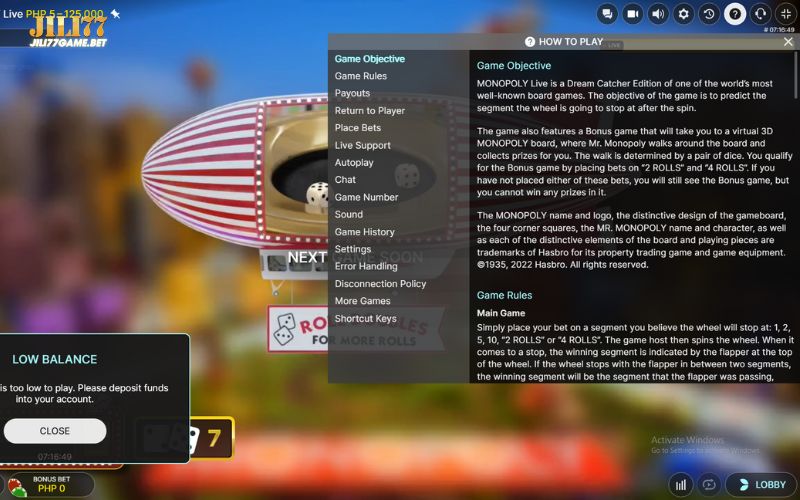This screenshot has width=800, height=500.
Task: Open Return to Player section
Action: click(x=369, y=111)
